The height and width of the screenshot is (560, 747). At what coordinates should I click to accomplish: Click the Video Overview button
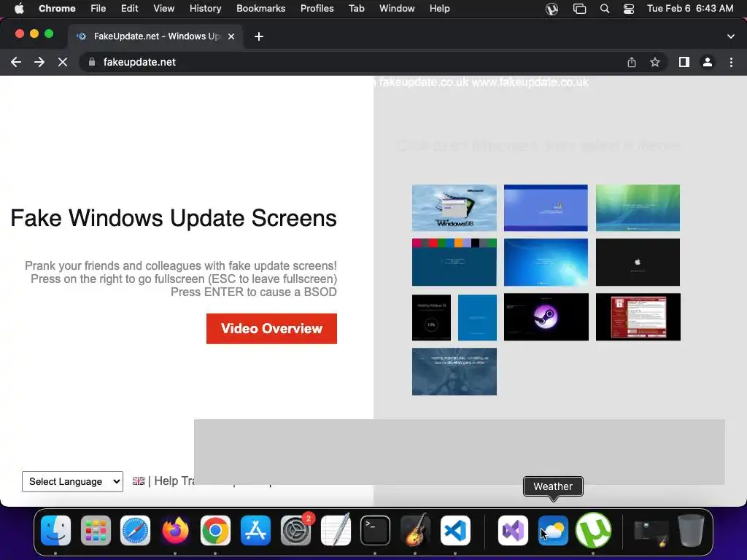[x=271, y=329]
